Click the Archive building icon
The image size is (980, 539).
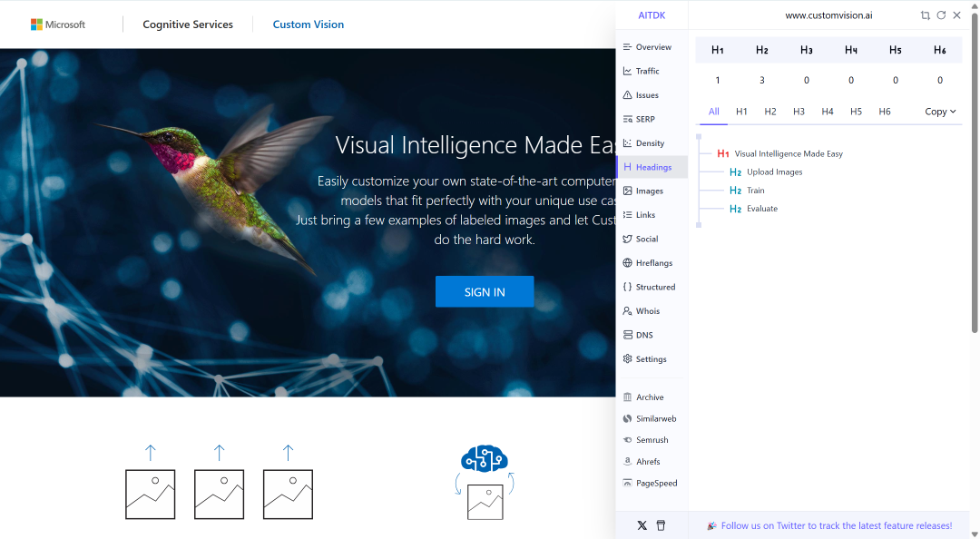pyautogui.click(x=628, y=397)
